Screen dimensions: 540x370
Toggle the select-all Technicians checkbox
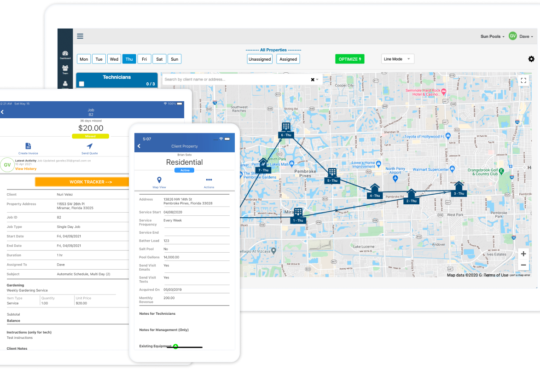82,84
